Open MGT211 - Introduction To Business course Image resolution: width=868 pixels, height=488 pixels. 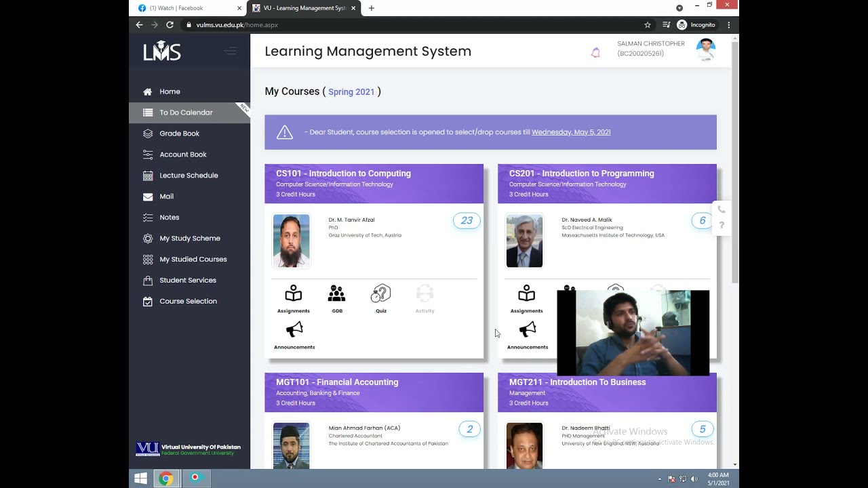(577, 382)
